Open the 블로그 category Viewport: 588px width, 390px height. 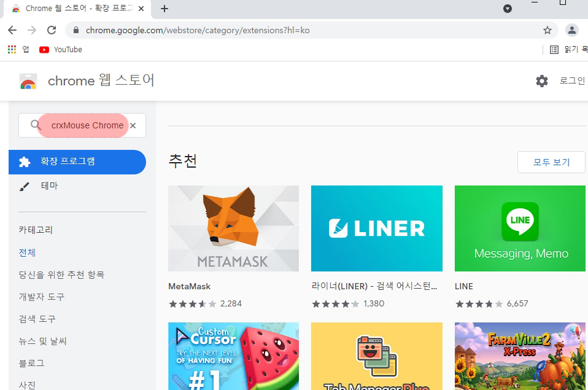31,364
